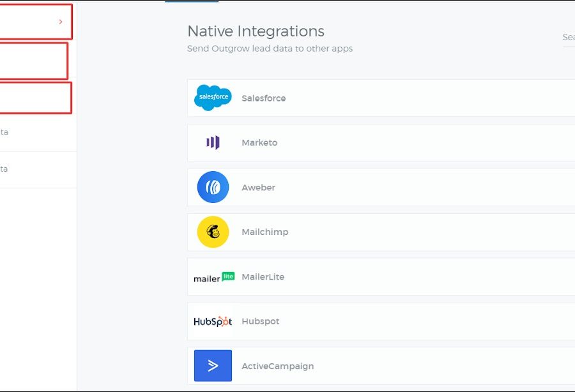Viewport: 575px width, 392px height.
Task: Select the middle red-outlined sidebar item
Action: (32, 61)
